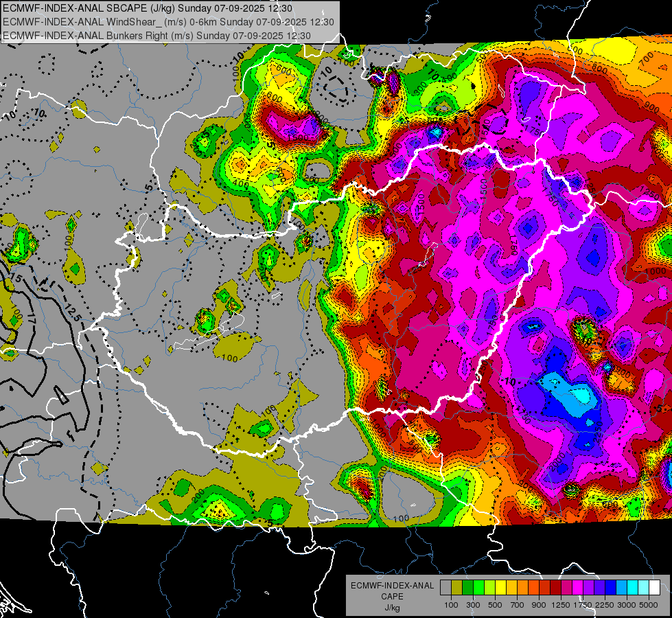Click the legend value 100

tap(451, 605)
